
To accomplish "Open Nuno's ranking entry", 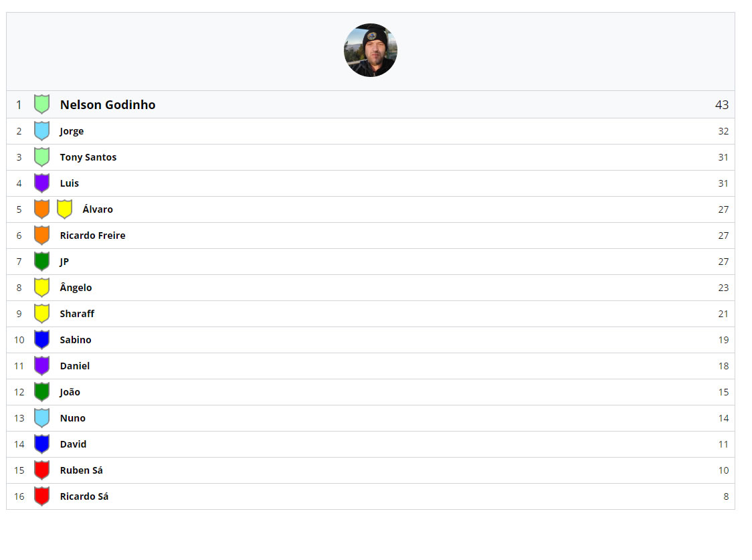I will pos(72,418).
